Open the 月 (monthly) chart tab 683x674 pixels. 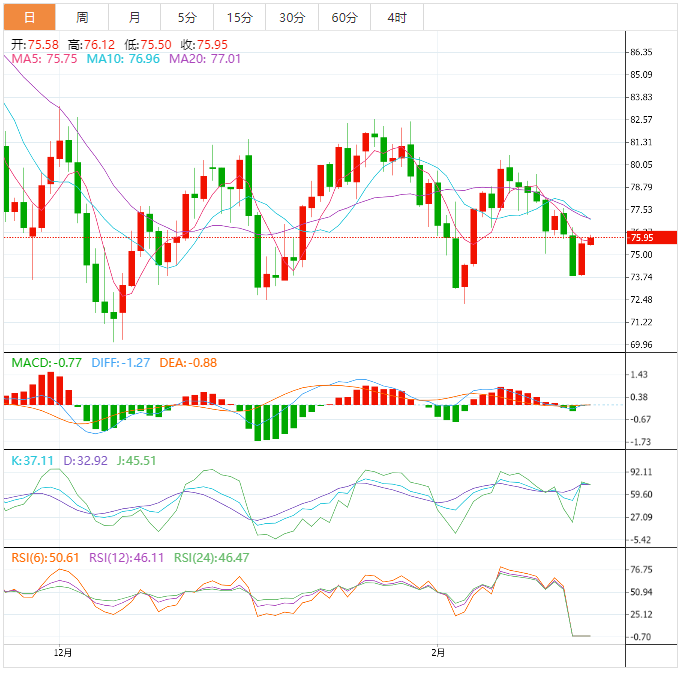[134, 17]
